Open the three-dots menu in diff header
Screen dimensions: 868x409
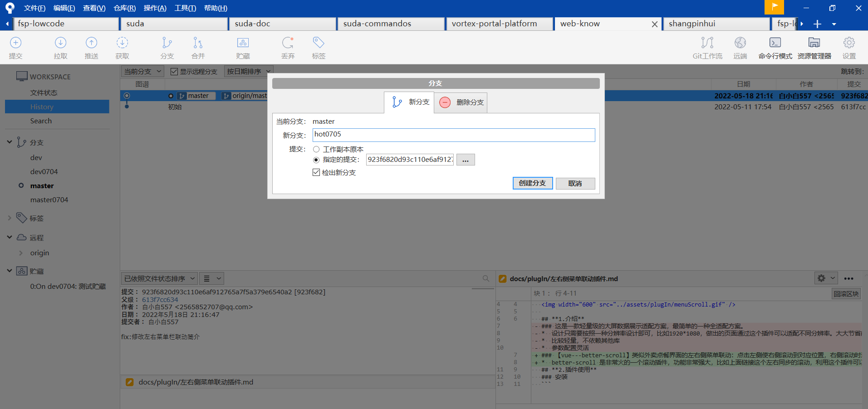click(849, 278)
